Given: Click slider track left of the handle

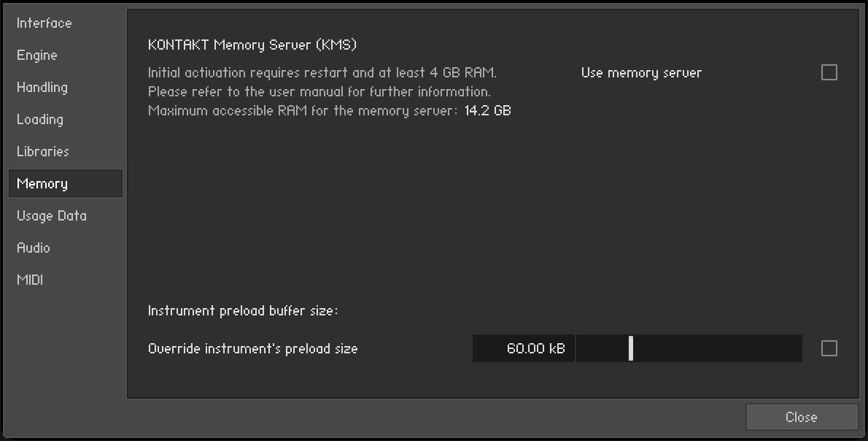Looking at the screenshot, I should click(602, 349).
